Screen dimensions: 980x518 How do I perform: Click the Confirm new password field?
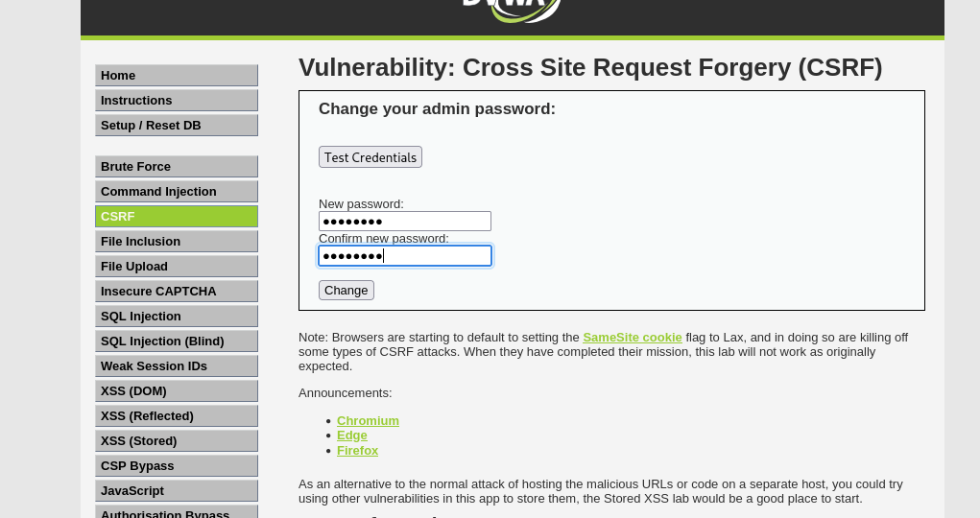(405, 256)
